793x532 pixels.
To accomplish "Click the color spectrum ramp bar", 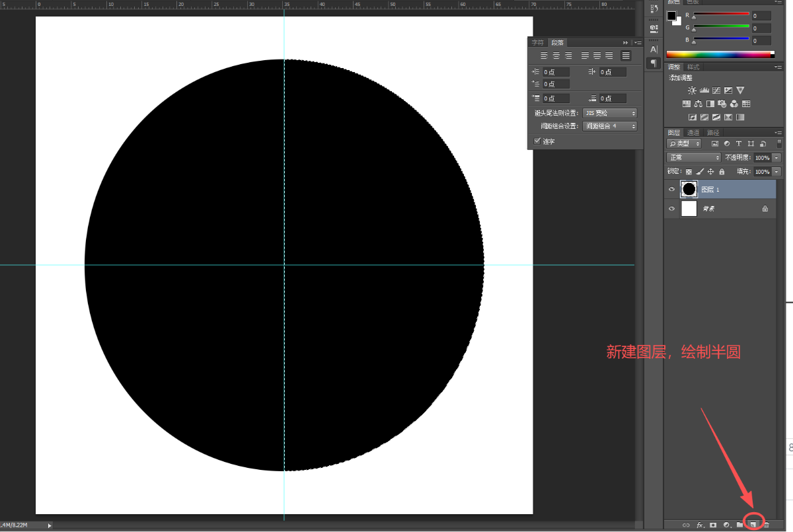I will point(719,55).
